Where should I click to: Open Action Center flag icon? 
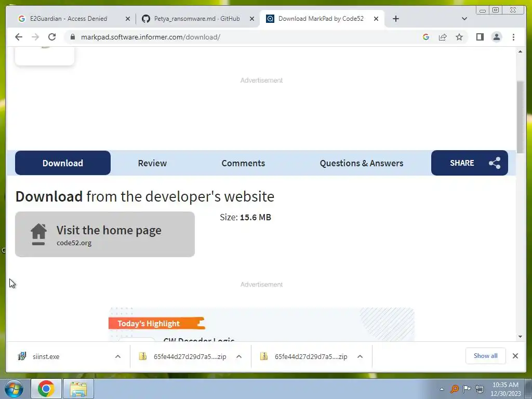[467, 389]
